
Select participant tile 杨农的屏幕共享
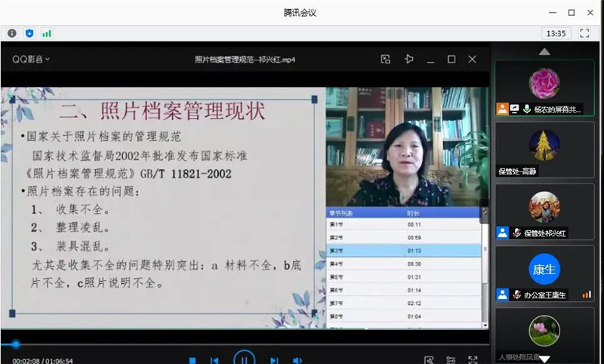544,88
